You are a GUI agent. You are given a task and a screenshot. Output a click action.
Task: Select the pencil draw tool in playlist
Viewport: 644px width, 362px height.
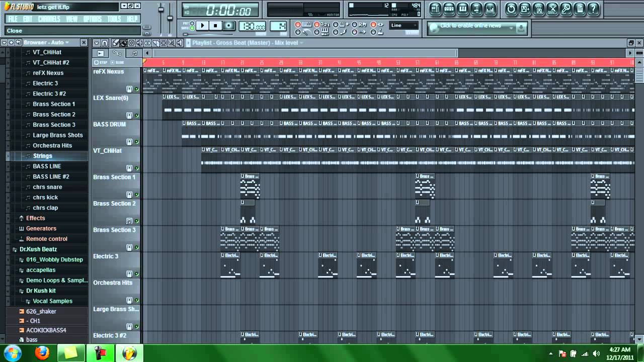116,43
